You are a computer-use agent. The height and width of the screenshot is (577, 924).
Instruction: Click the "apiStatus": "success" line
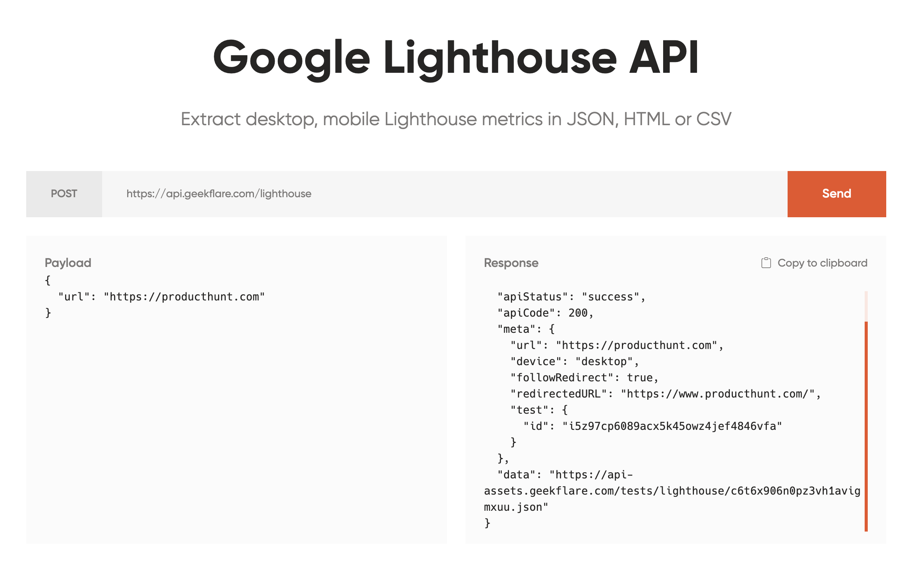point(571,297)
